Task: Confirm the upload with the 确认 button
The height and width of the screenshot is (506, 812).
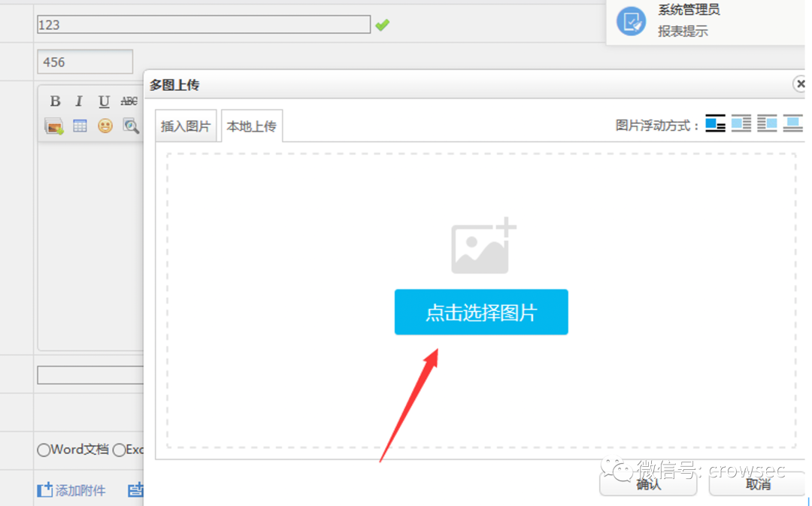Action: 648,484
